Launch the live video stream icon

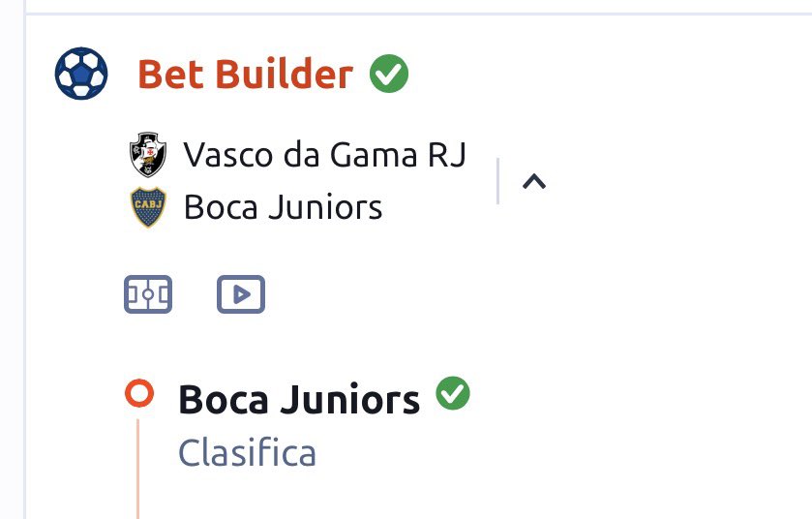point(241,294)
